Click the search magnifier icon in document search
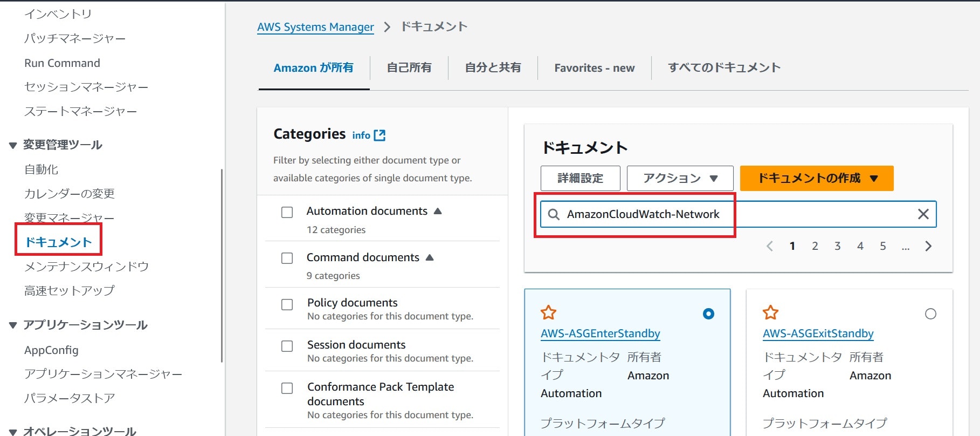The width and height of the screenshot is (980, 436). click(554, 214)
